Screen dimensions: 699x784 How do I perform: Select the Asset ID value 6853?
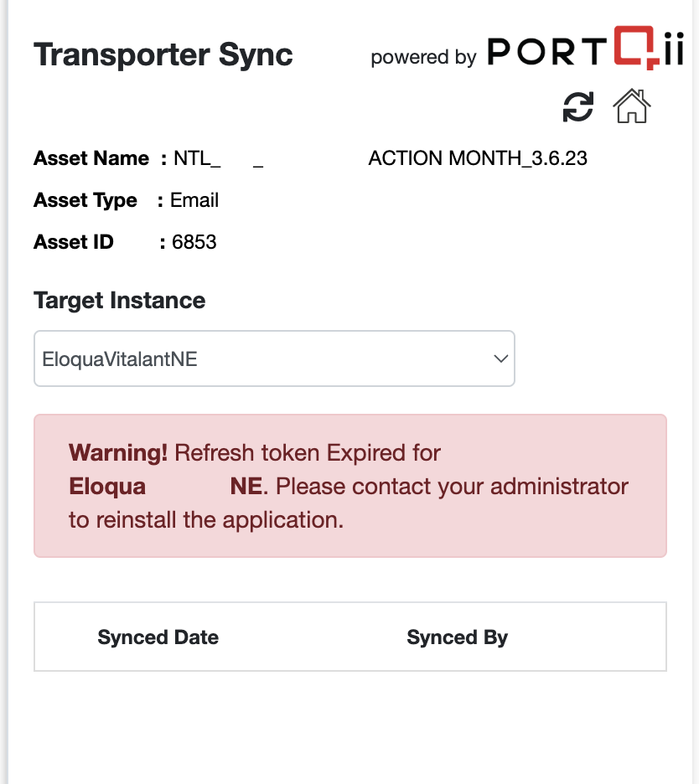(194, 242)
